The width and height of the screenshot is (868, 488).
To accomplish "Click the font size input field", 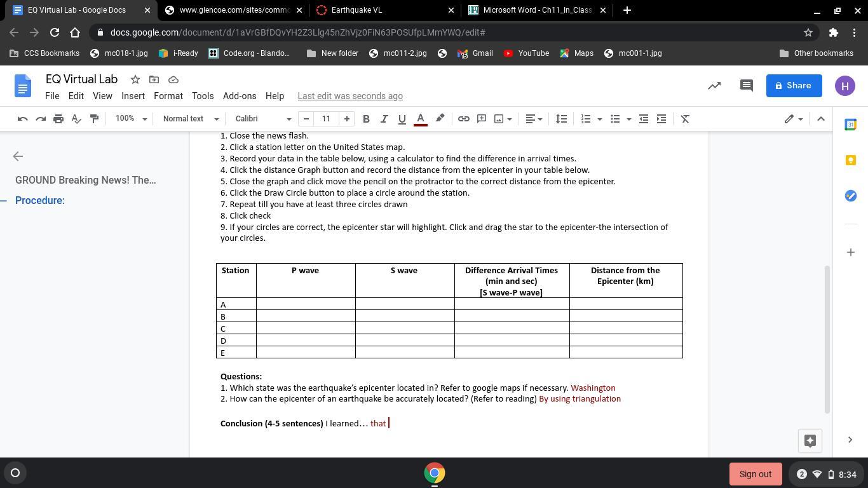I will [x=326, y=119].
